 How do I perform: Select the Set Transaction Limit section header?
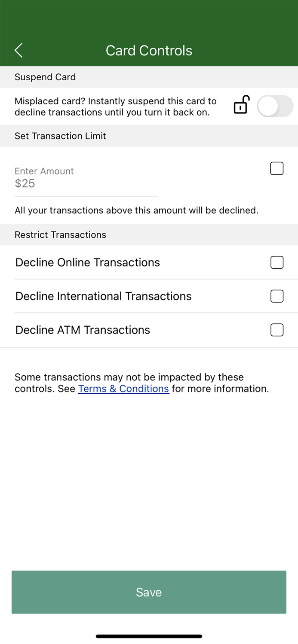click(x=60, y=136)
